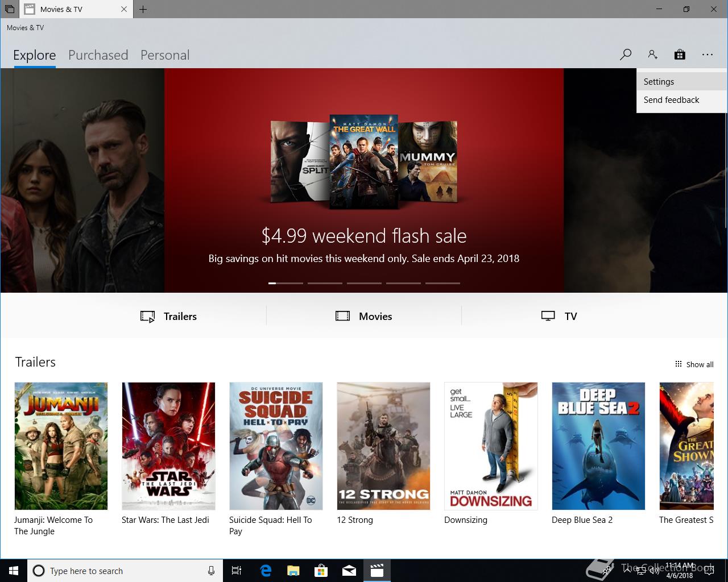Open the Downsizing poster
728x582 pixels.
click(491, 446)
